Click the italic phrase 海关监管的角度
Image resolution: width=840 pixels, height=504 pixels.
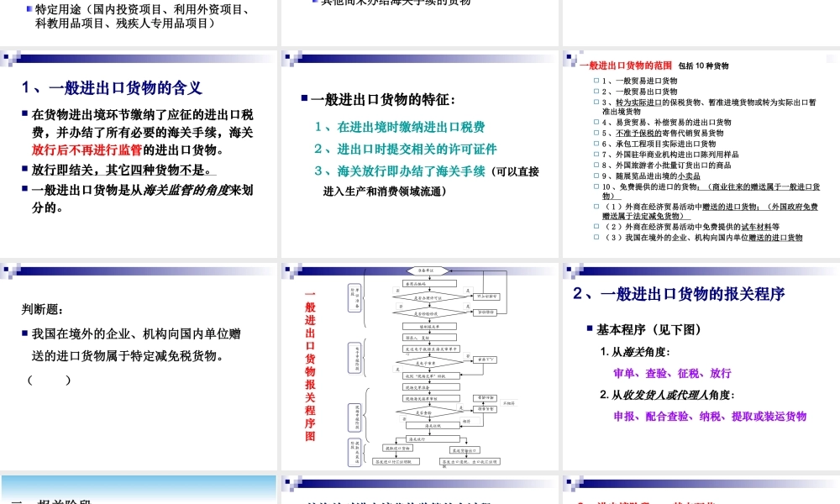point(186,190)
